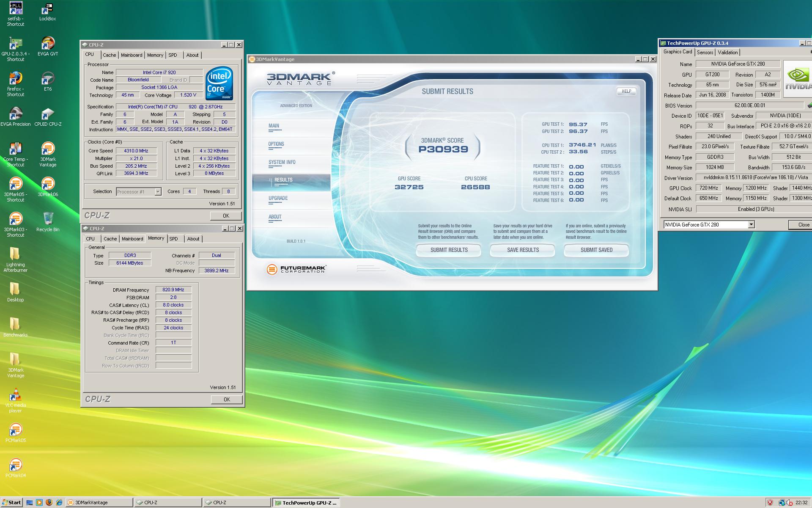The height and width of the screenshot is (508, 812).
Task: Open ABOUT in 3DMark Vantage sidebar
Action: click(x=275, y=217)
